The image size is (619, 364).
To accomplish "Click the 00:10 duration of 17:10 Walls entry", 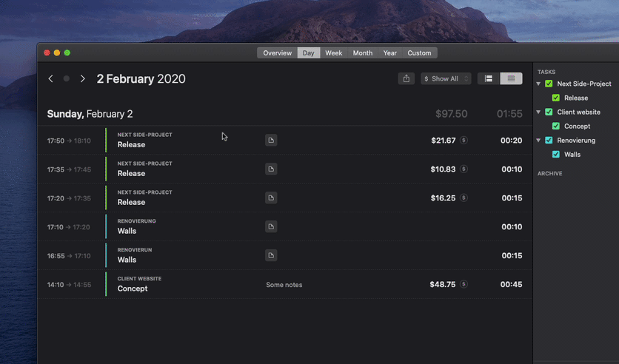I will pyautogui.click(x=512, y=227).
